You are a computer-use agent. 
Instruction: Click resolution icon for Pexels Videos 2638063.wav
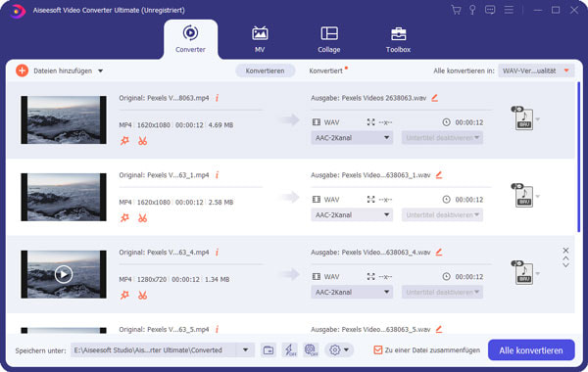(370, 122)
